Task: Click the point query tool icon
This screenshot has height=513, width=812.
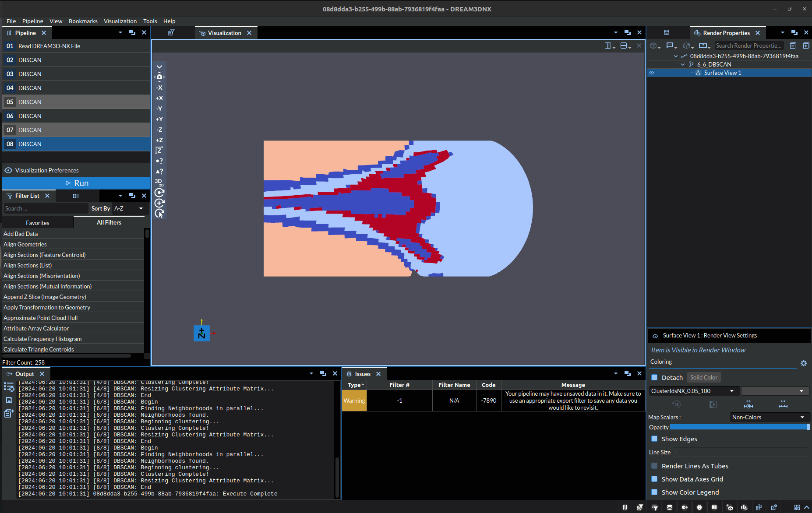Action: (x=159, y=161)
